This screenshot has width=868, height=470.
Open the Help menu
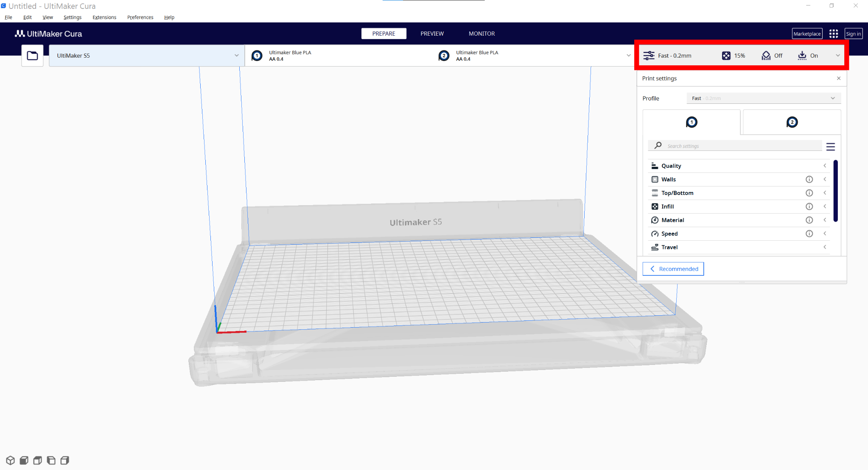169,17
